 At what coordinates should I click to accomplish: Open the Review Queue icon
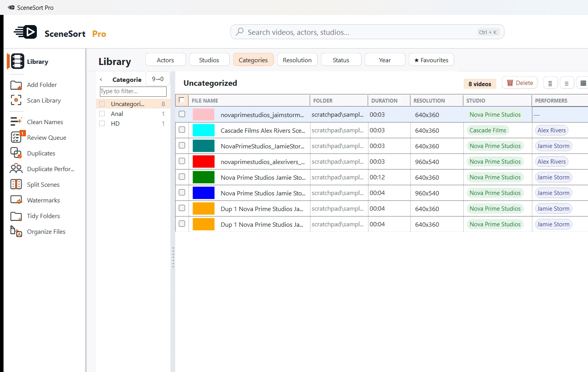point(16,137)
